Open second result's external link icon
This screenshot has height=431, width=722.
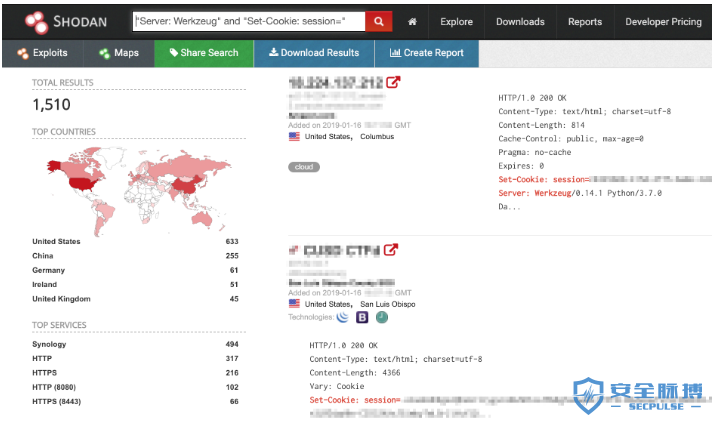[x=390, y=250]
